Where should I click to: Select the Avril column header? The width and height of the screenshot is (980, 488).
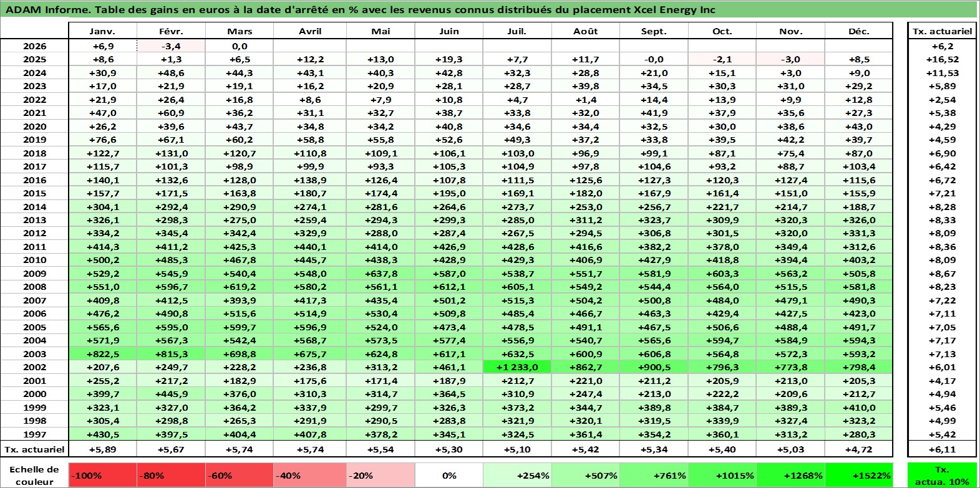(x=310, y=31)
